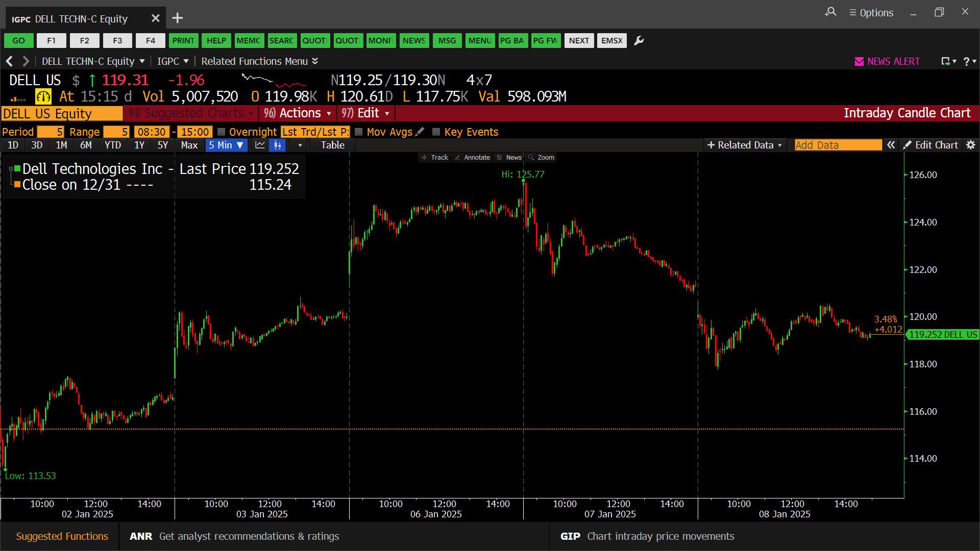Go back with the left arrow icon
The image size is (980, 551).
9,62
